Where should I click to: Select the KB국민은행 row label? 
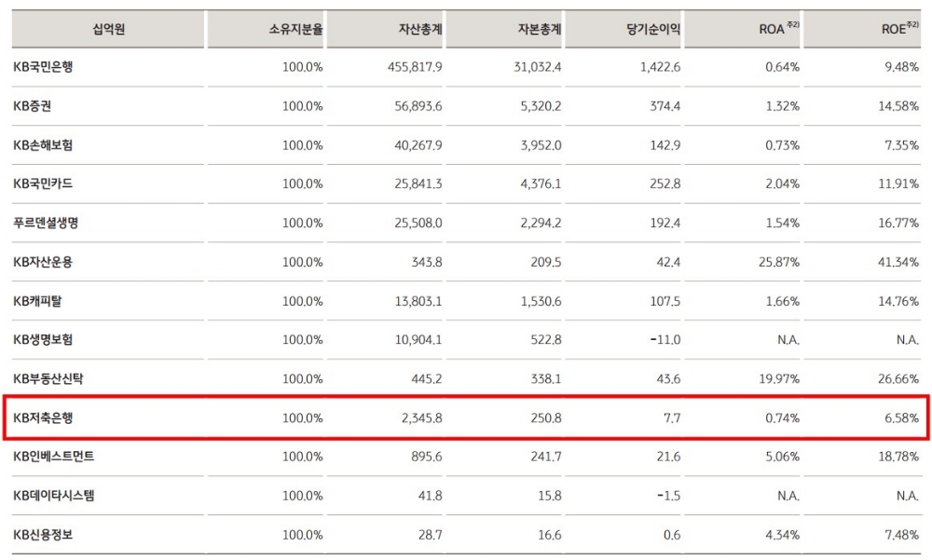pyautogui.click(x=48, y=67)
